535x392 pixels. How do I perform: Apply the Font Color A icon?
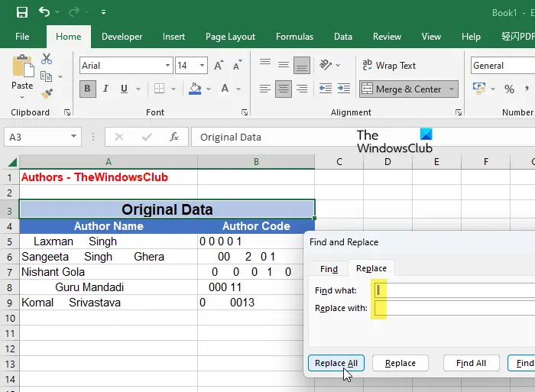[x=225, y=89]
